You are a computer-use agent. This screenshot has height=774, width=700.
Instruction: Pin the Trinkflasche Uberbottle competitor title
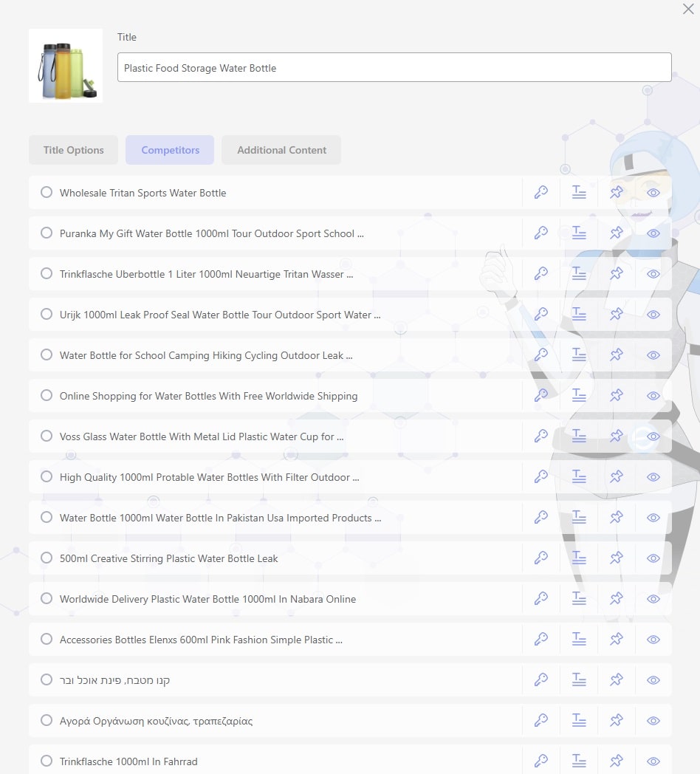[617, 274]
